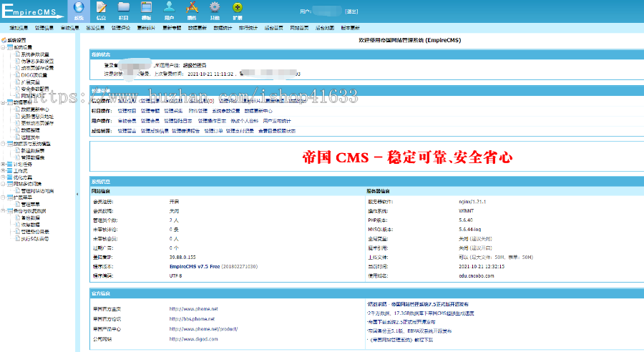This screenshot has height=352, width=644.
Task: Collapse the 备份与恢复数据 tree node
Action: [4, 212]
